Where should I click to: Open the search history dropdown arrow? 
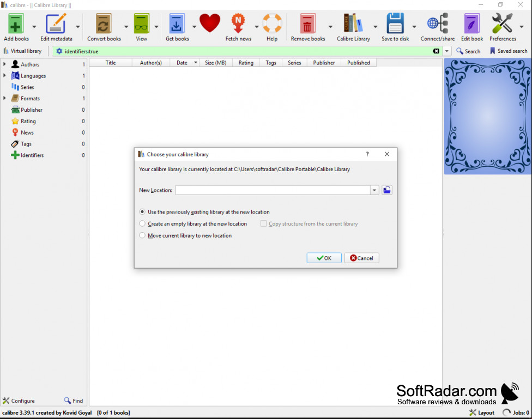[x=447, y=51]
